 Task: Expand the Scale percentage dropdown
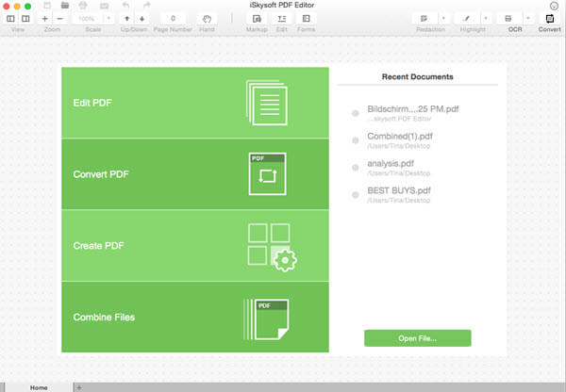point(108,19)
